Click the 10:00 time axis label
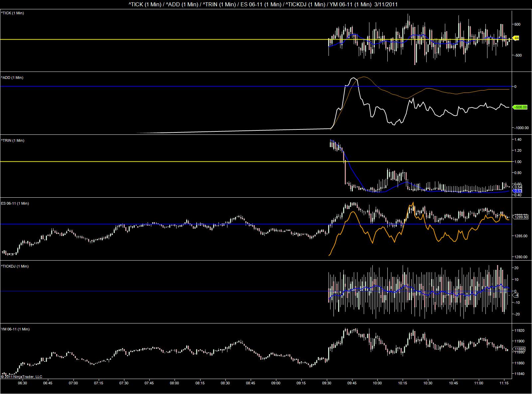532x394 pixels. pyautogui.click(x=377, y=383)
